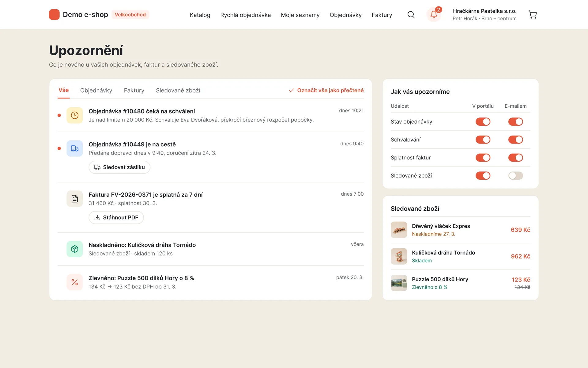Open Faktury in the top navigation
This screenshot has width=588, height=368.
coord(382,15)
